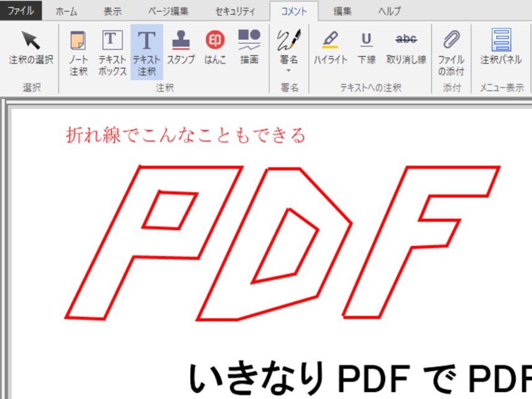
Task: Choose the テキストボックス tool
Action: click(112, 53)
